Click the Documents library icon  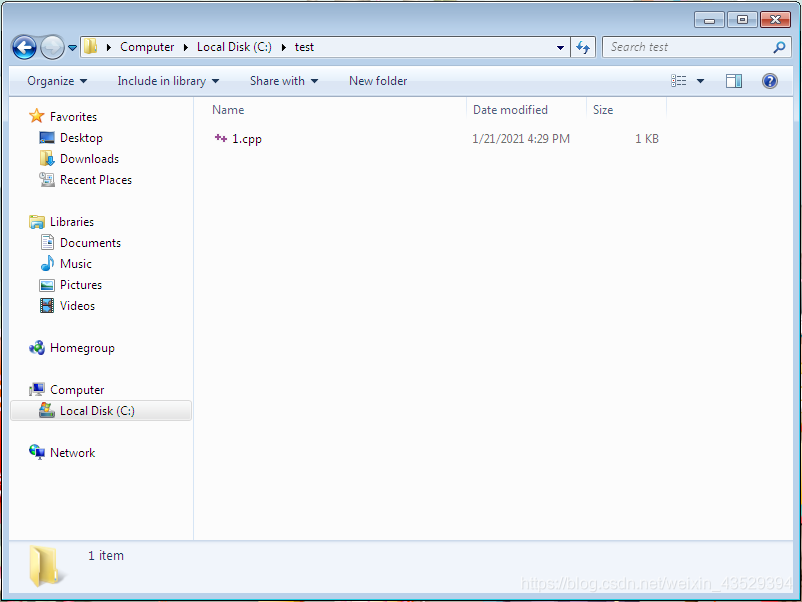coord(47,242)
